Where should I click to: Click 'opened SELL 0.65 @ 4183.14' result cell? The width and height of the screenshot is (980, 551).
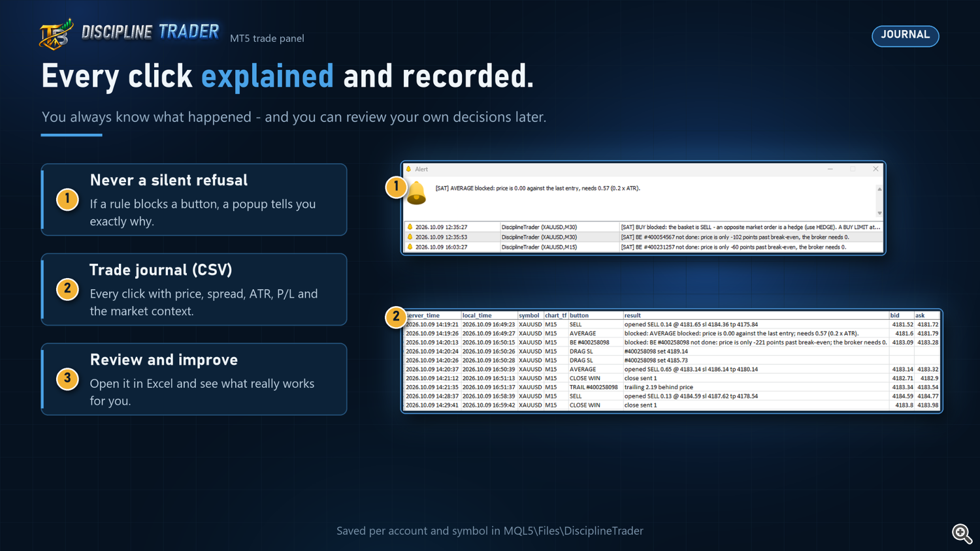[x=691, y=370]
